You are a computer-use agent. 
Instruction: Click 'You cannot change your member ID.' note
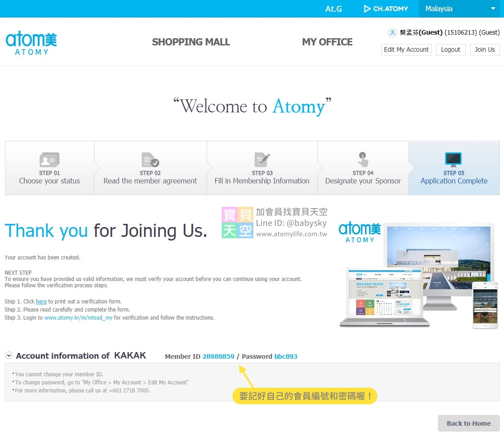click(x=58, y=374)
